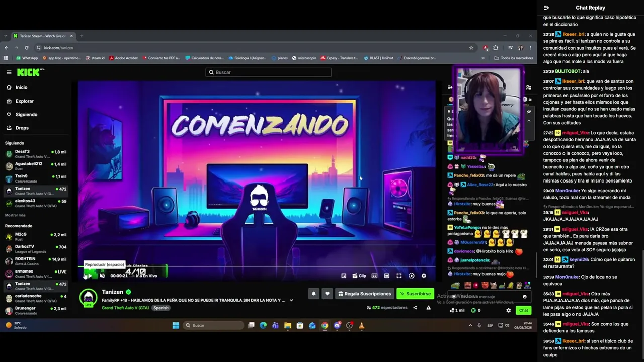Open DessT3 channel in followed list
Viewport: 644px width, 362px height.
pos(35,153)
